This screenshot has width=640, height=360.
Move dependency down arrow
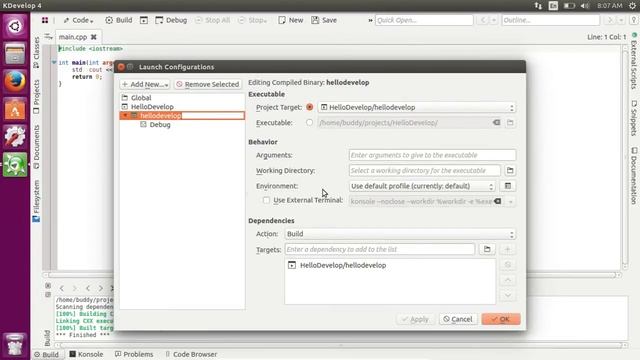508,295
